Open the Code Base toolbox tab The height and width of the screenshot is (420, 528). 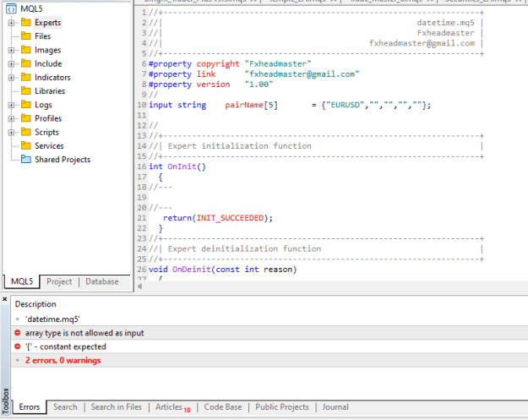(223, 407)
